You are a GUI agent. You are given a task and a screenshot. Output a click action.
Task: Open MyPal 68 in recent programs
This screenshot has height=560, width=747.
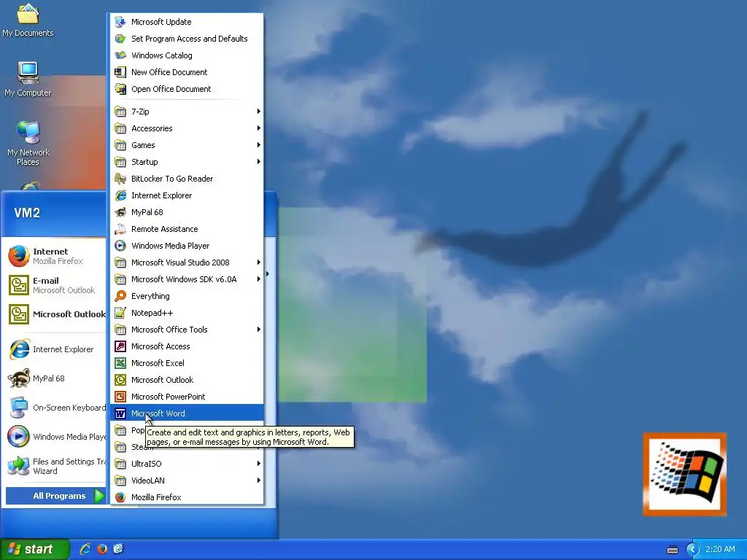click(x=56, y=378)
